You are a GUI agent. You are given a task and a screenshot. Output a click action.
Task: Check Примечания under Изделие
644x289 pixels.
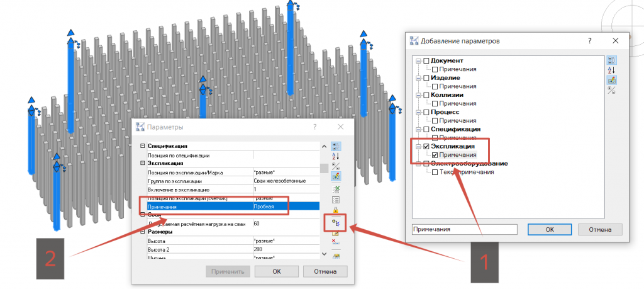click(435, 86)
